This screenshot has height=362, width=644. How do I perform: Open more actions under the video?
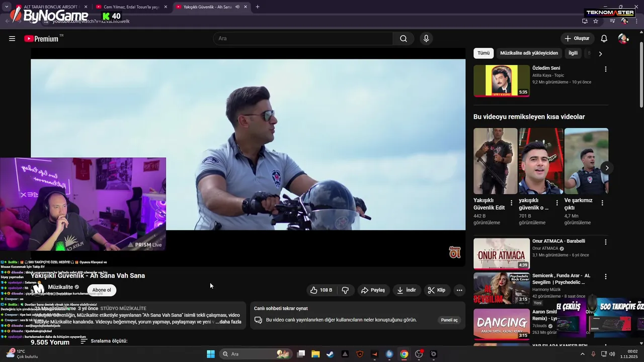pyautogui.click(x=459, y=290)
